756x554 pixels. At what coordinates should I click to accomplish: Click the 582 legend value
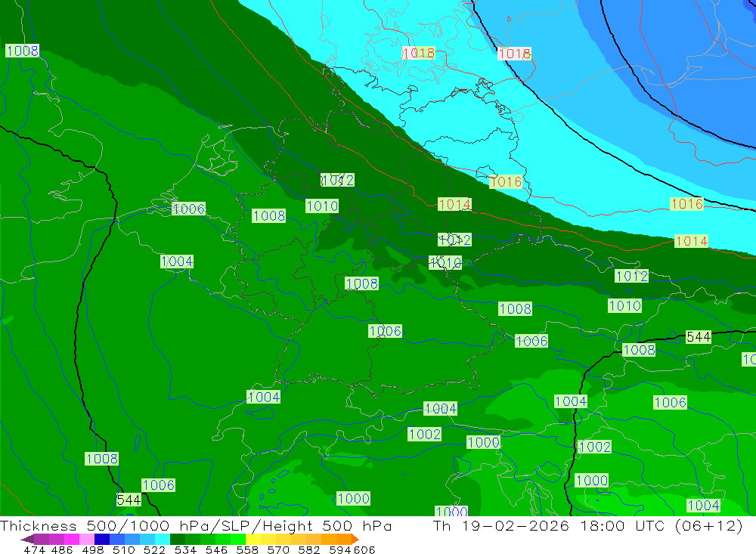(x=309, y=549)
